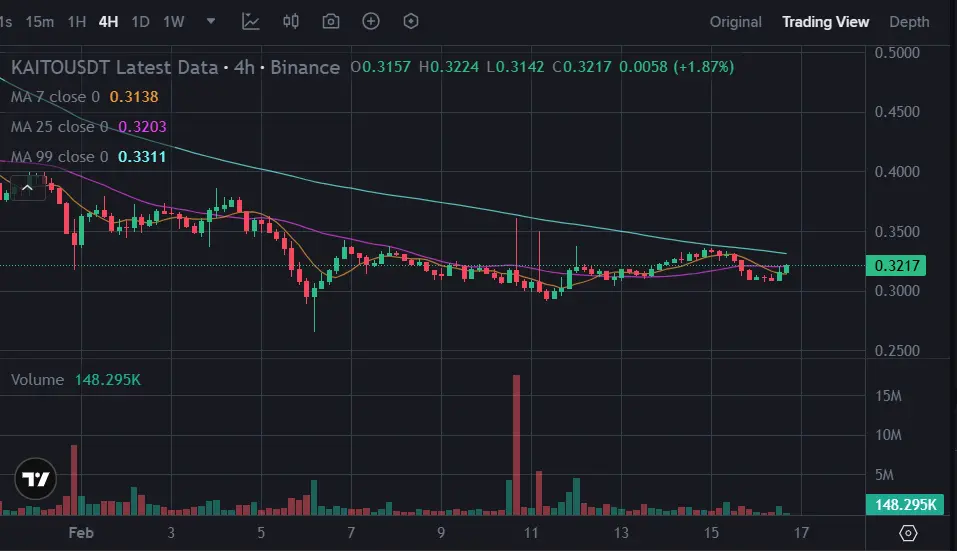957x551 pixels.
Task: Take a chart snapshot with camera icon
Action: pos(331,21)
